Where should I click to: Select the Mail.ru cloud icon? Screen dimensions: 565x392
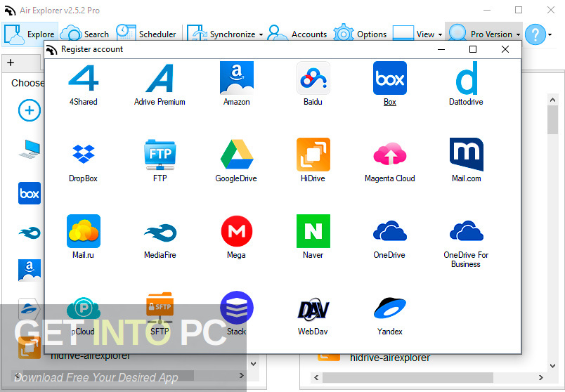pyautogui.click(x=83, y=237)
